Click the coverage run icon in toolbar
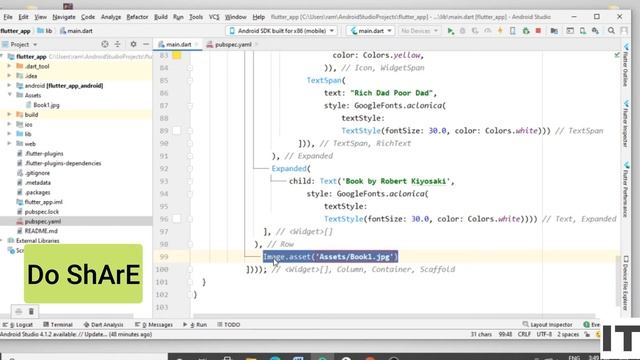 pyautogui.click(x=475, y=31)
